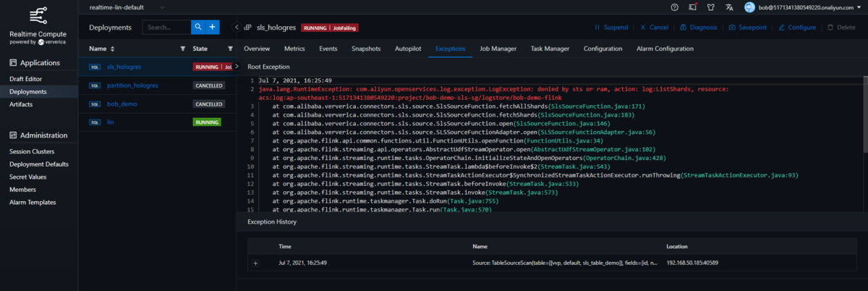Click the Delete deployment button
868x291 pixels.
pyautogui.click(x=841, y=28)
